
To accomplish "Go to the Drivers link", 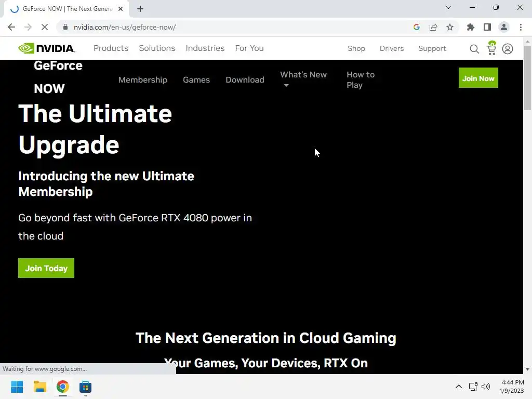I will pyautogui.click(x=392, y=48).
